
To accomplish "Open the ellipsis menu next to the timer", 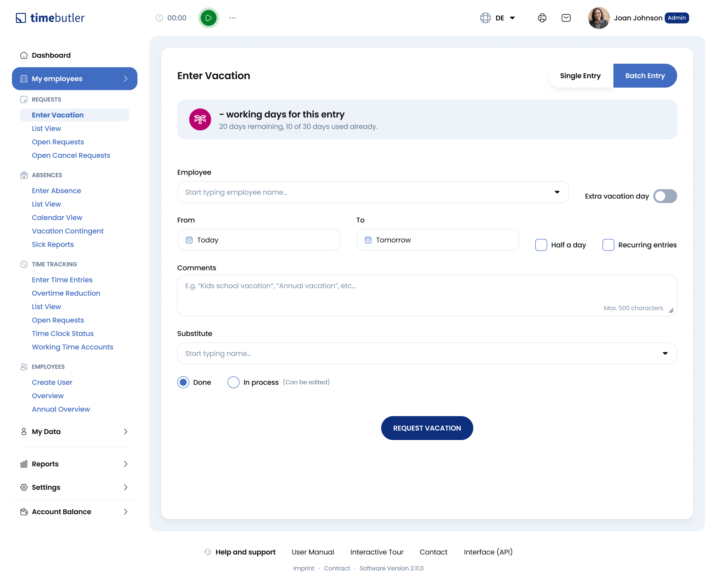I will tap(232, 18).
